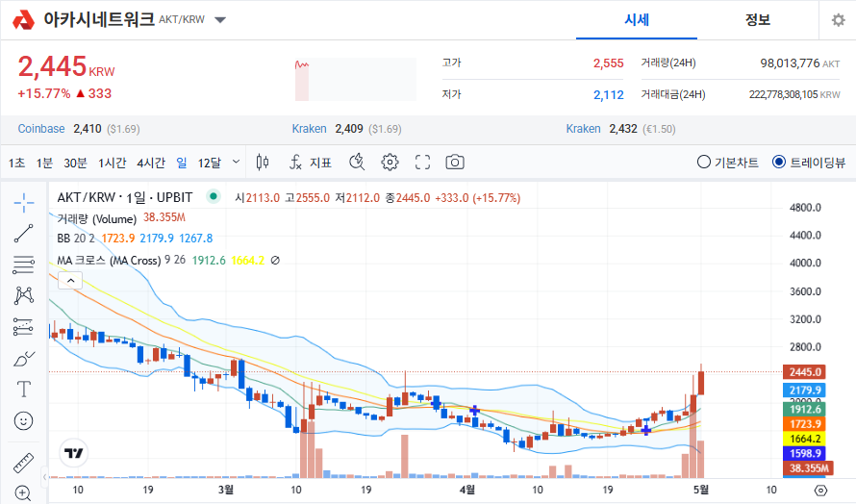Select the XABCD pattern tool

coord(23,295)
